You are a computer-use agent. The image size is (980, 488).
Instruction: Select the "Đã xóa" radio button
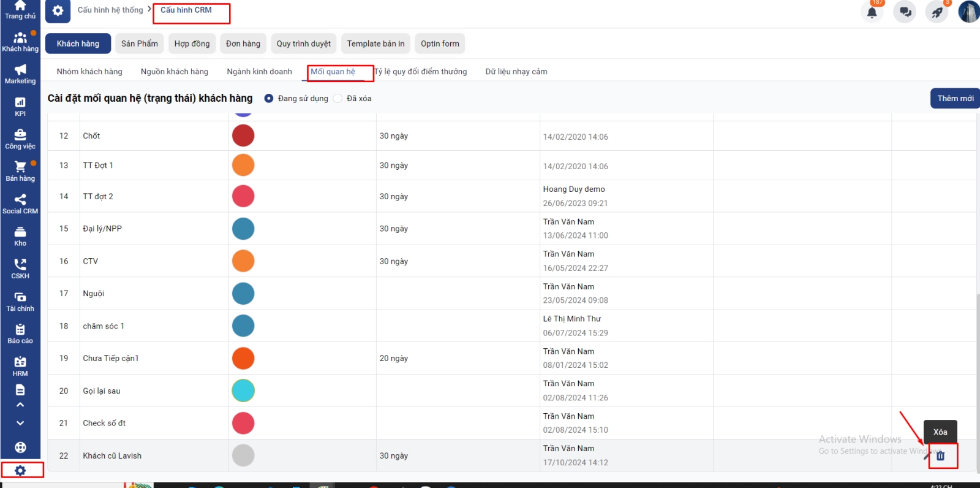click(x=338, y=99)
